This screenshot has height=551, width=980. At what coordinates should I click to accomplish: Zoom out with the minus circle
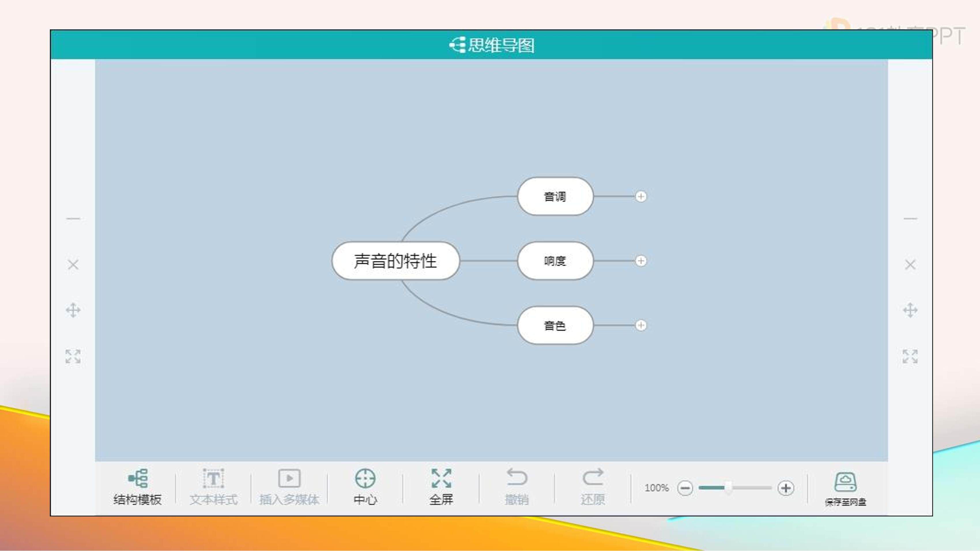point(685,488)
